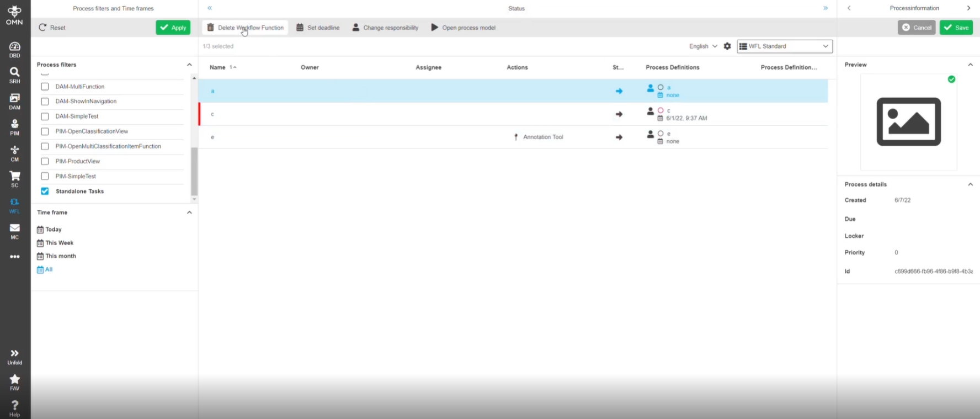
Task: Collapse the Time frame section
Action: pos(189,213)
